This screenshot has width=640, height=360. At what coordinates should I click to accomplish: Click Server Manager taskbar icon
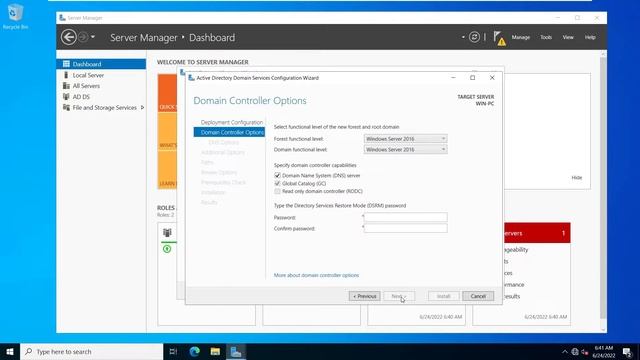(236, 351)
